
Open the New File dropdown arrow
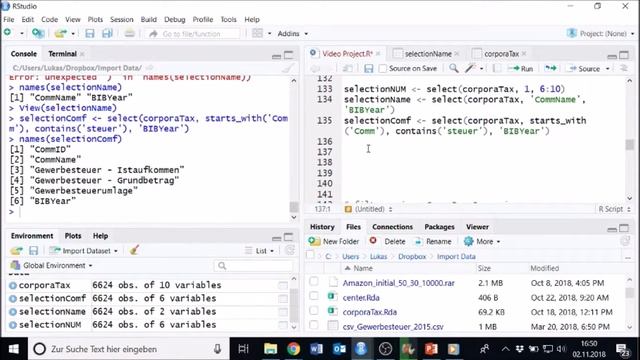(x=22, y=33)
